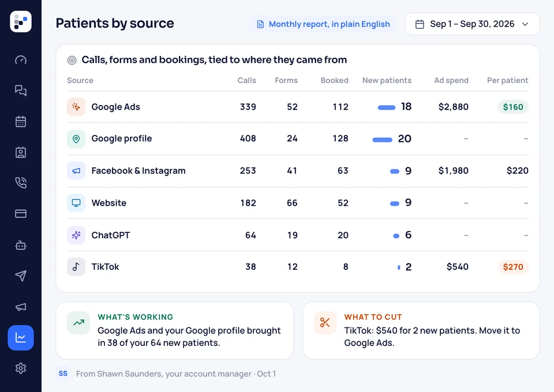The width and height of the screenshot is (554, 392).
Task: Click the 112 booked value for Google Ads
Action: 340,107
